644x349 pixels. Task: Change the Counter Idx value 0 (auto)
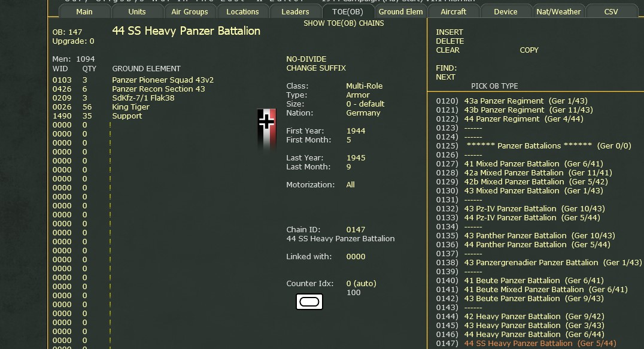point(361,284)
